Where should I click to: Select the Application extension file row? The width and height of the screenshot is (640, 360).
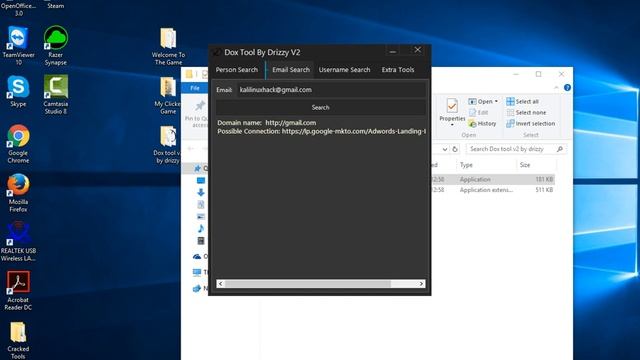point(492,190)
